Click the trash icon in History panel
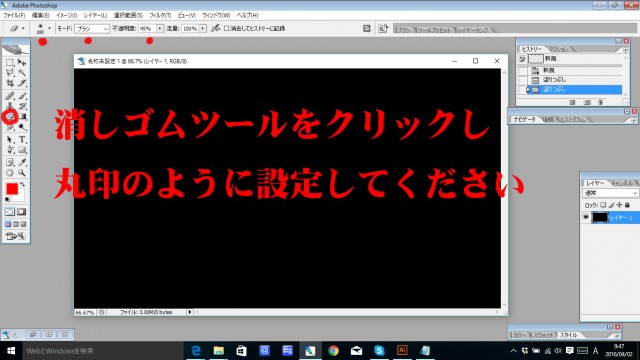 tap(600, 102)
